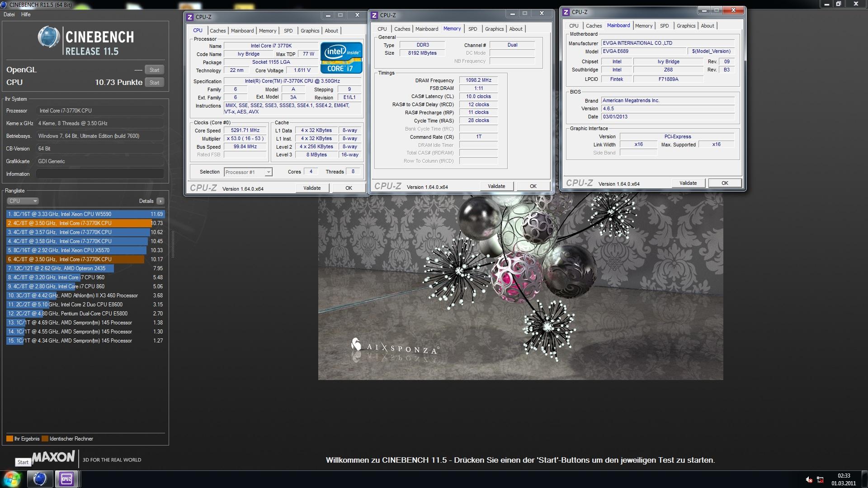Viewport: 868px width, 488px height.
Task: Select ranking row 15 Sempron 1.27
Action: (x=85, y=341)
